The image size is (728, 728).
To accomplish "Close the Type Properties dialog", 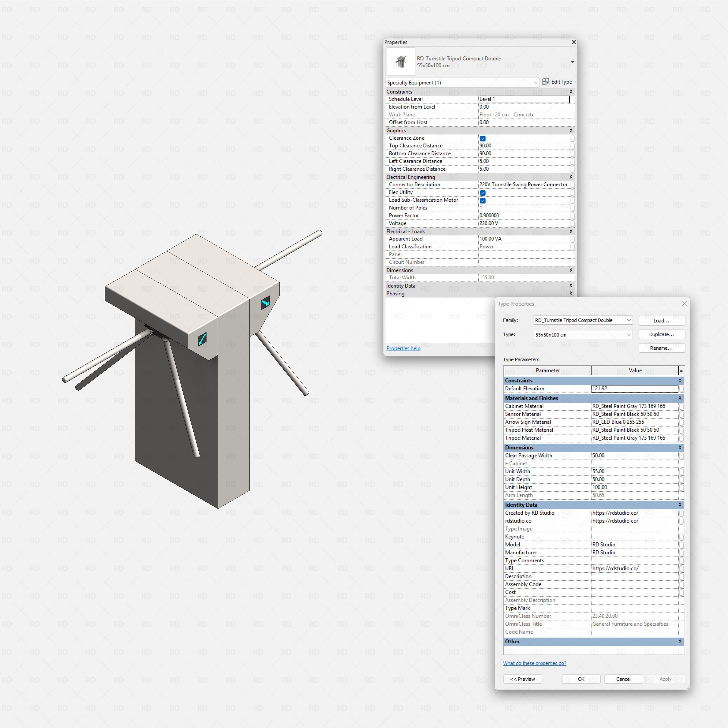I will click(684, 304).
